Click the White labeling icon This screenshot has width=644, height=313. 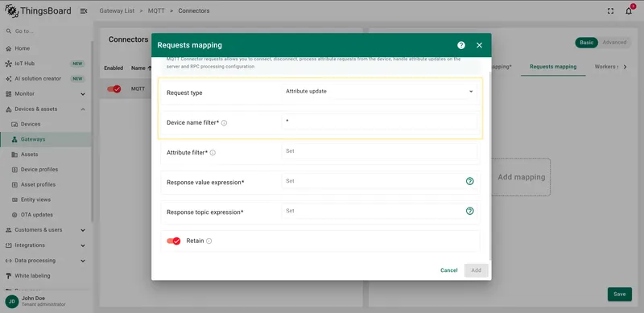(x=9, y=276)
